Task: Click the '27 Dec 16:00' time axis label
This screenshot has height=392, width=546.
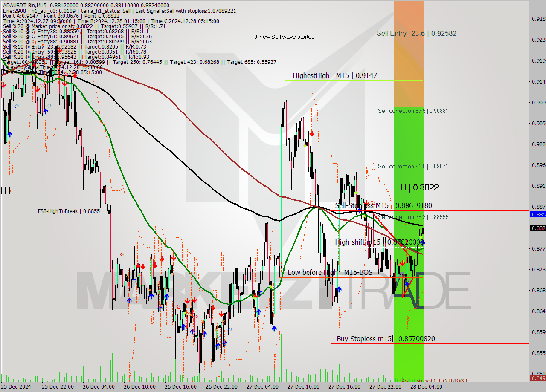Action: [x=344, y=386]
